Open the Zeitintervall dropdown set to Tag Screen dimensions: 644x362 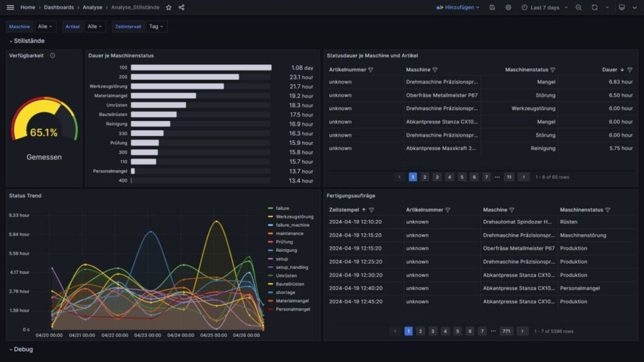(156, 26)
